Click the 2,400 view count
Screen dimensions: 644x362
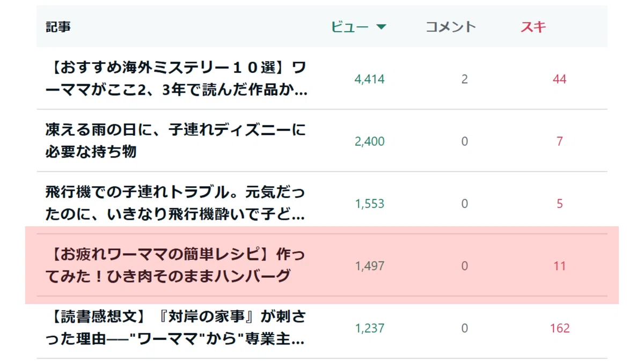click(x=370, y=142)
